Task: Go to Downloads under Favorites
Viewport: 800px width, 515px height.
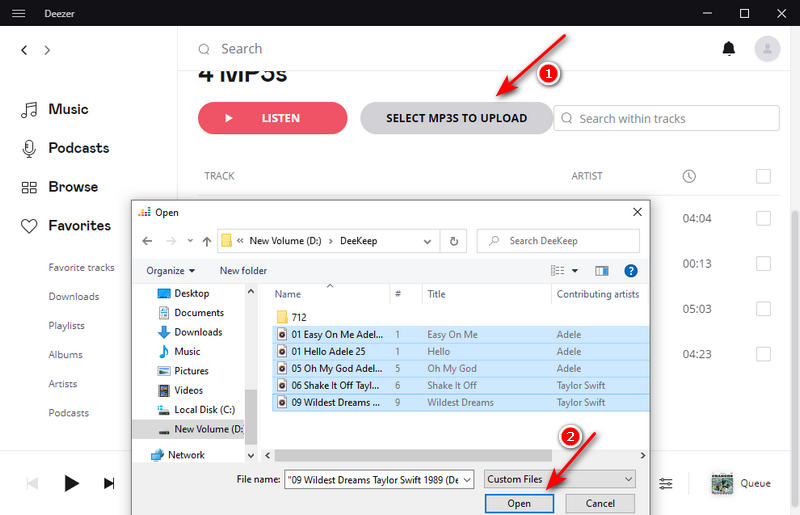Action: pos(73,297)
